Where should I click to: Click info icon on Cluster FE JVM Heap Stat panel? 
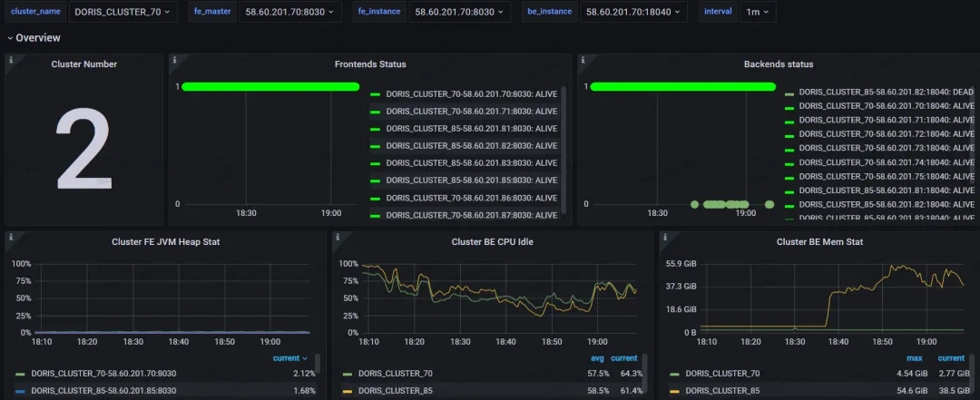(x=11, y=237)
